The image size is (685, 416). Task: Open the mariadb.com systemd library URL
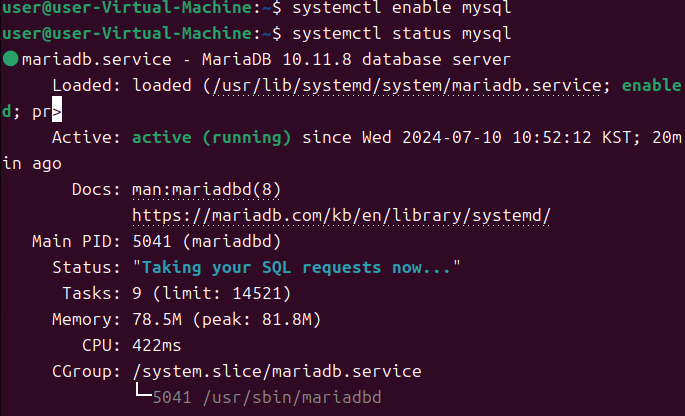[341, 215]
